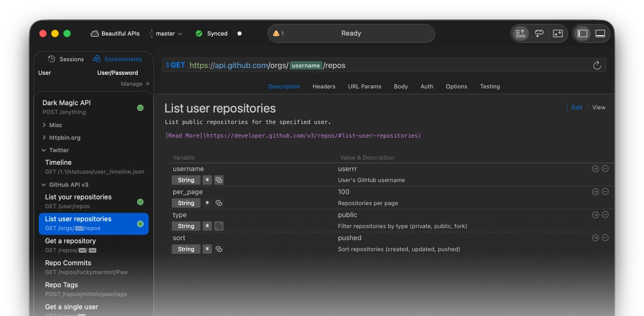Toggle required asterisk for username

tap(207, 180)
